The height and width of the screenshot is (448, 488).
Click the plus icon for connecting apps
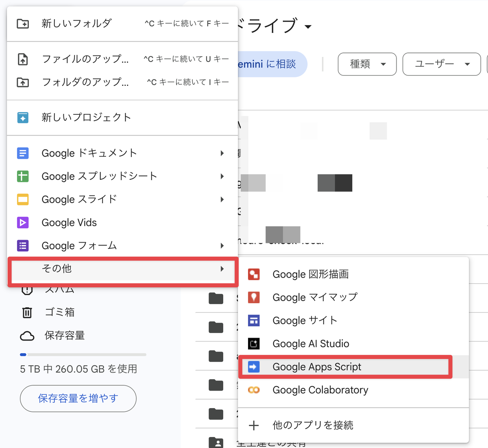pyautogui.click(x=254, y=426)
